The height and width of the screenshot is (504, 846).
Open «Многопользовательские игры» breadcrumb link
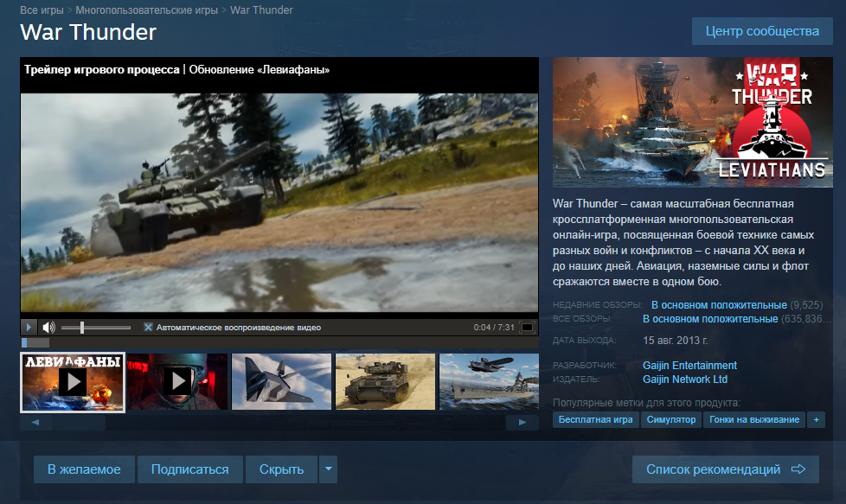147,10
